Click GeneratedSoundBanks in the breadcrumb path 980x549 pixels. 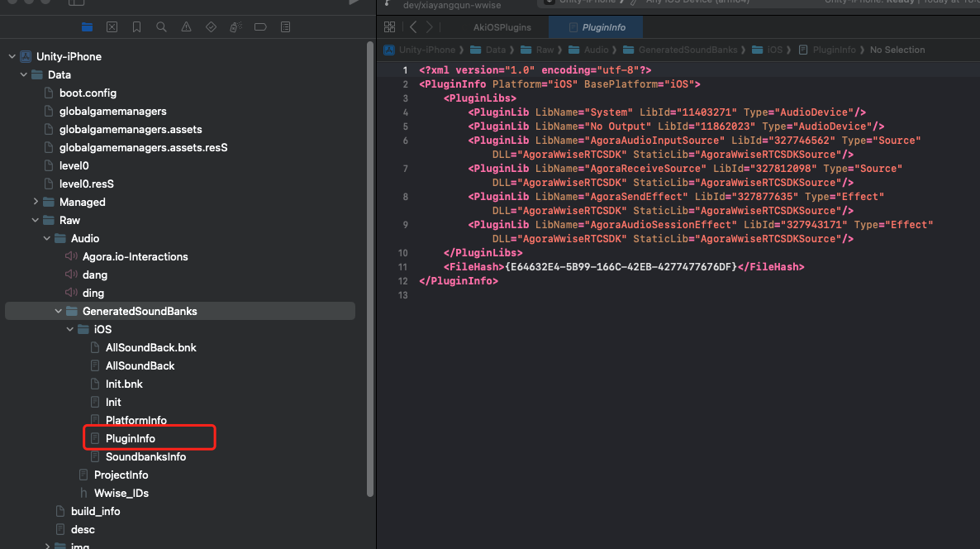pos(687,50)
